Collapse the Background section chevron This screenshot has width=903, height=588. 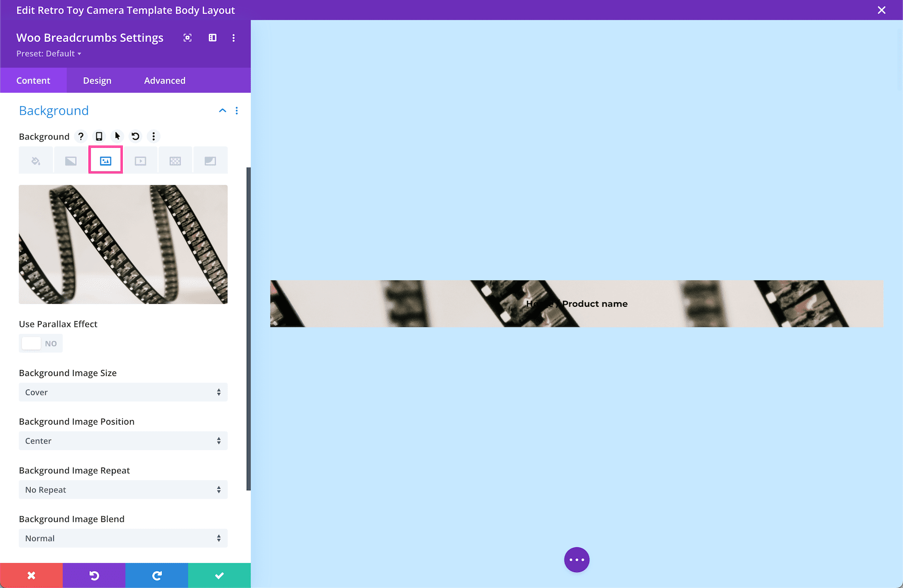222,110
